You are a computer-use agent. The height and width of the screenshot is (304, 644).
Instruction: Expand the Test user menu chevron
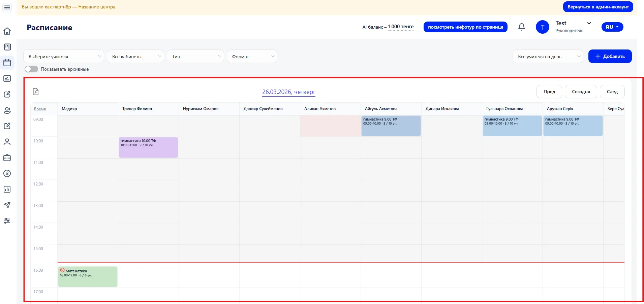click(589, 23)
